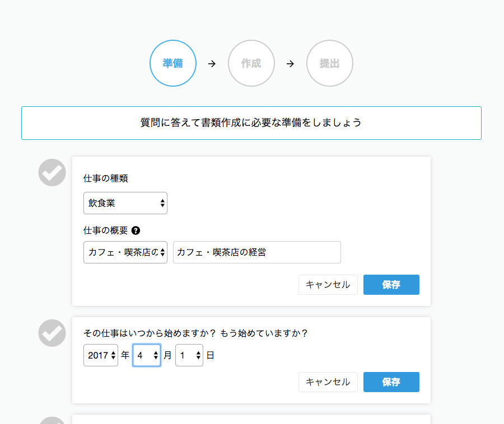Click the arrow between 作成 and 提出
504x424 pixels.
(x=290, y=64)
